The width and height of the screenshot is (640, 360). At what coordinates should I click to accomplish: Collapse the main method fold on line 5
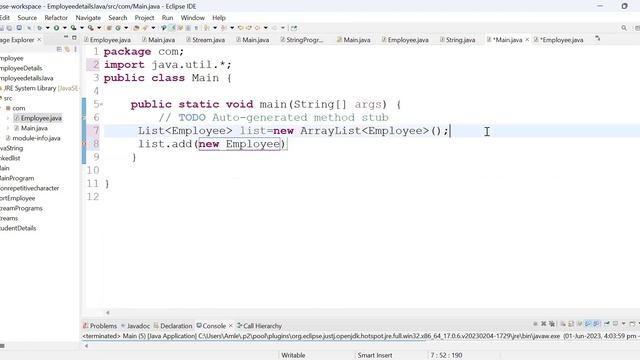click(102, 104)
